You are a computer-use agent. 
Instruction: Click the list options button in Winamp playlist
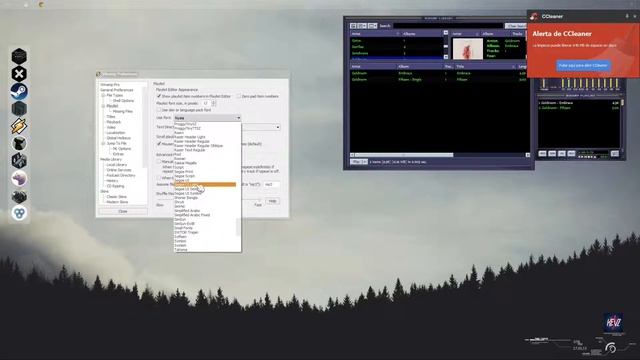point(615,153)
